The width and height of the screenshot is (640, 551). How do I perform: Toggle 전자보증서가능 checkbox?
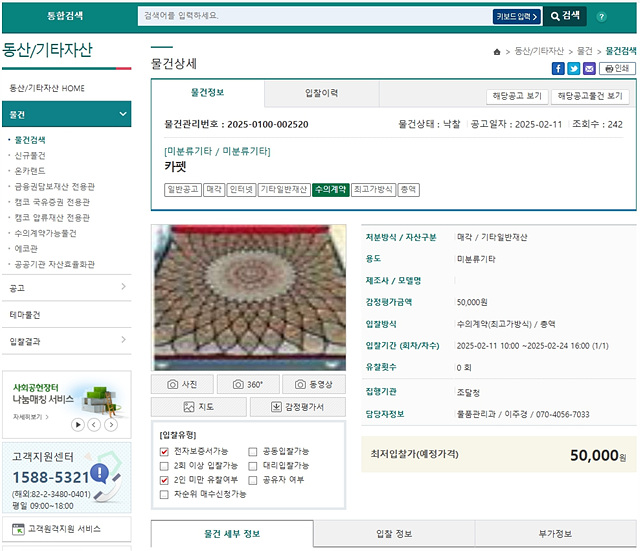pos(164,452)
